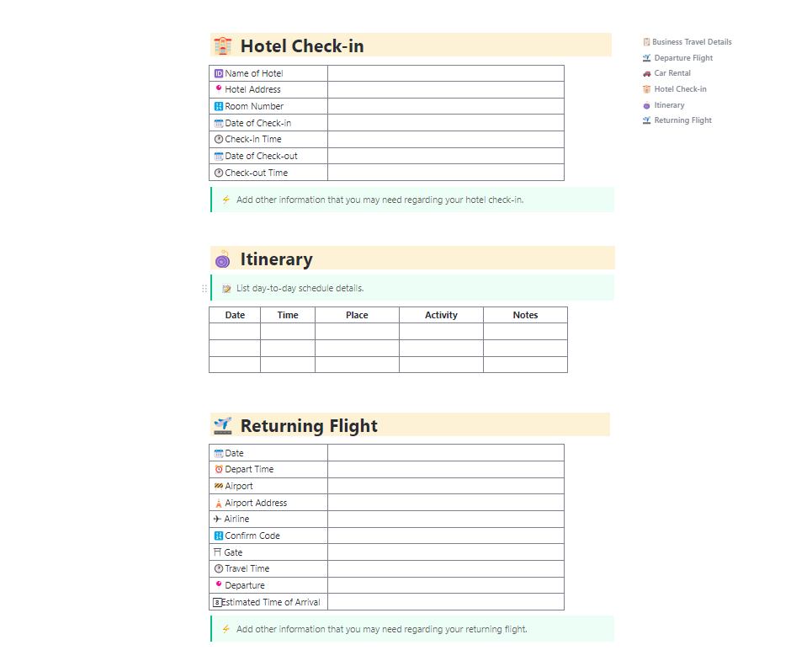This screenshot has height=661, width=812.
Task: Click the airplane icon next to Airline
Action: click(x=220, y=519)
